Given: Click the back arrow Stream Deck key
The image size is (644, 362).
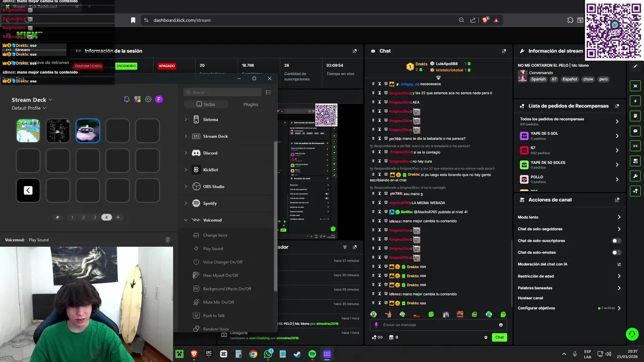Looking at the screenshot, I should pos(28,190).
